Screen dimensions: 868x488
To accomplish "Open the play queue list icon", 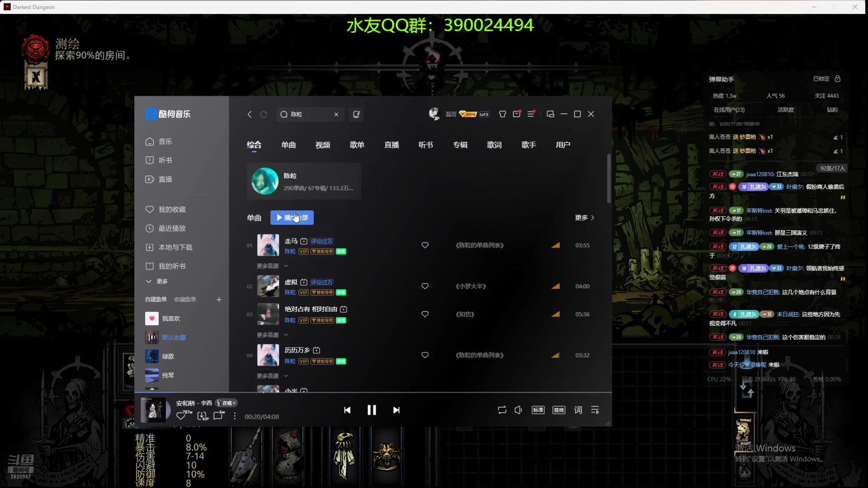I will click(595, 410).
